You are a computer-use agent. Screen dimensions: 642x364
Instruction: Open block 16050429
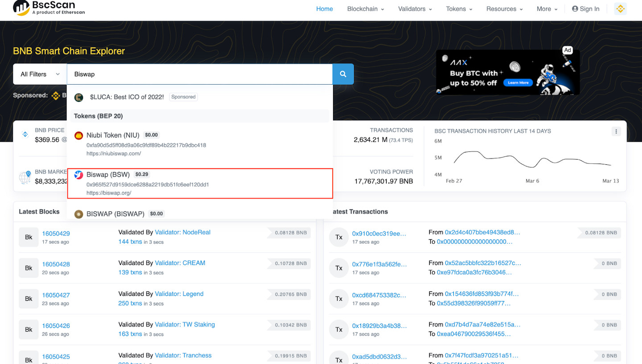pos(56,233)
